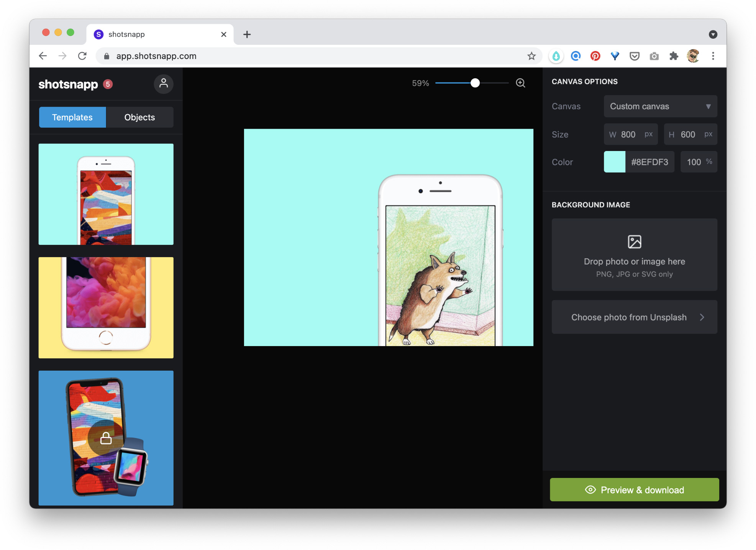Screen dimensions: 756x550
Task: Click the color opacity 100 field
Action: [699, 162]
